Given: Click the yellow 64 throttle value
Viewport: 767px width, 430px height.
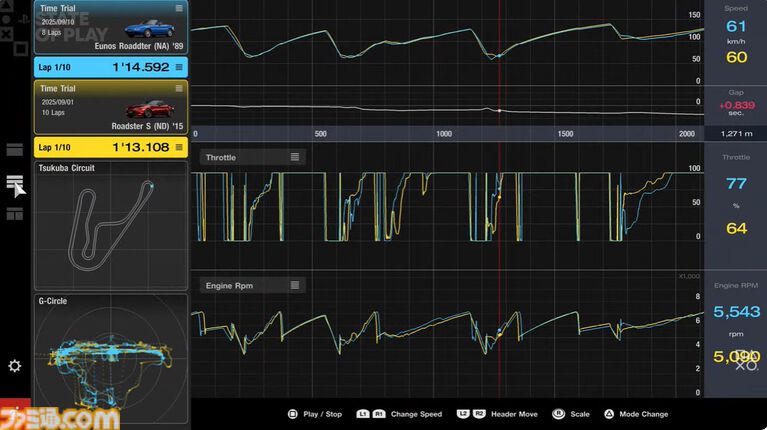Looking at the screenshot, I should pyautogui.click(x=736, y=228).
